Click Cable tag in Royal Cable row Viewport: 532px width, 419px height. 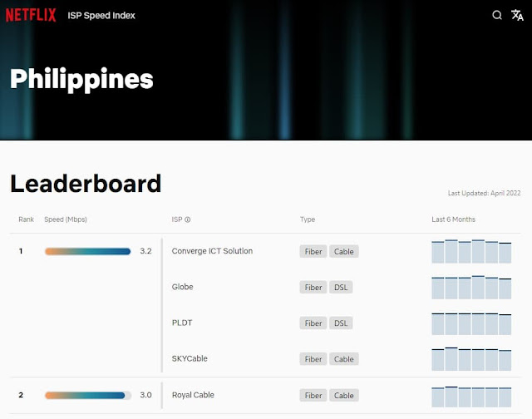click(343, 395)
